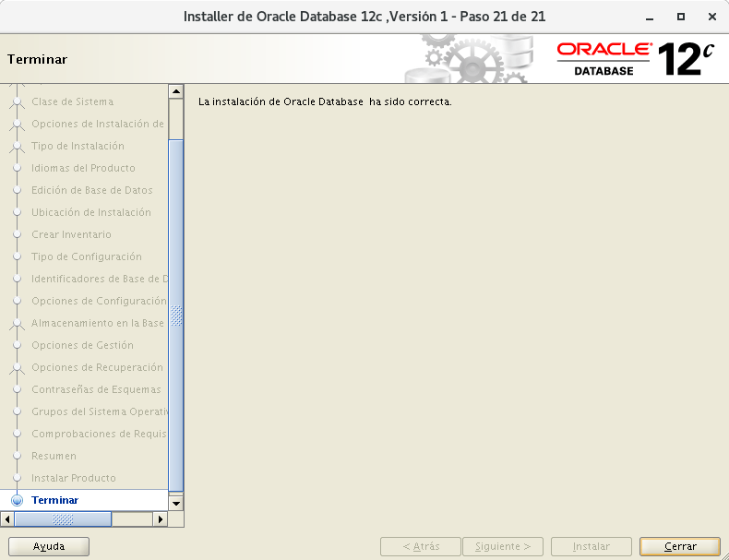
Task: Click the disabled Instalar button
Action: (591, 546)
